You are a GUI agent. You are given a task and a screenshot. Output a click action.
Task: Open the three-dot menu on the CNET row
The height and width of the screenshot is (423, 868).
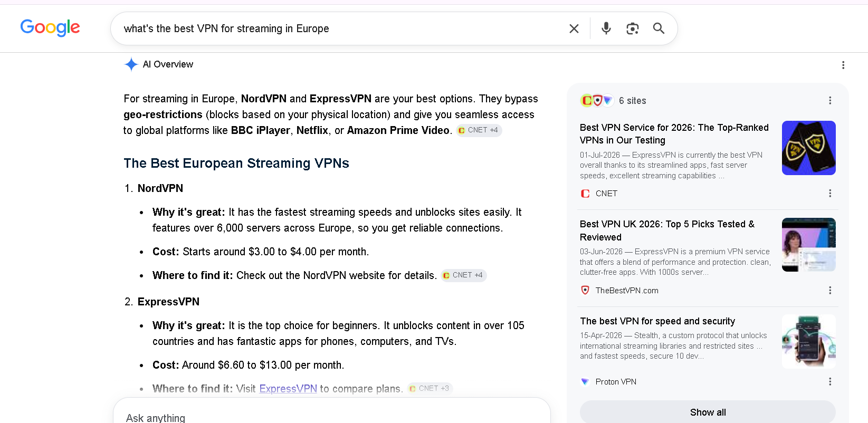830,194
